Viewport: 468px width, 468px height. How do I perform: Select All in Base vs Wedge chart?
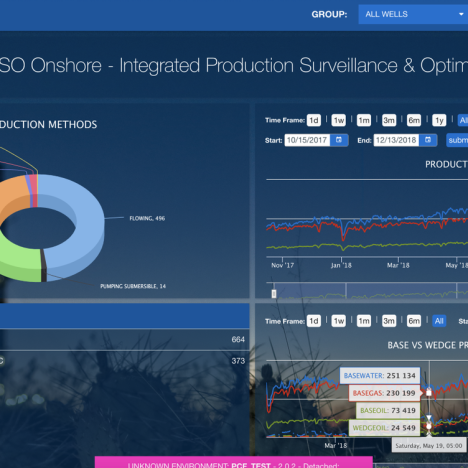tap(439, 321)
